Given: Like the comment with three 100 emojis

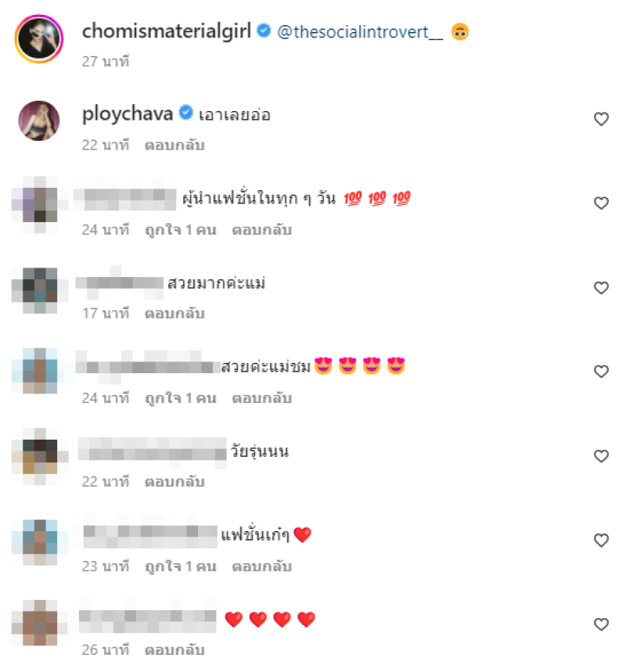Looking at the screenshot, I should pyautogui.click(x=601, y=203).
